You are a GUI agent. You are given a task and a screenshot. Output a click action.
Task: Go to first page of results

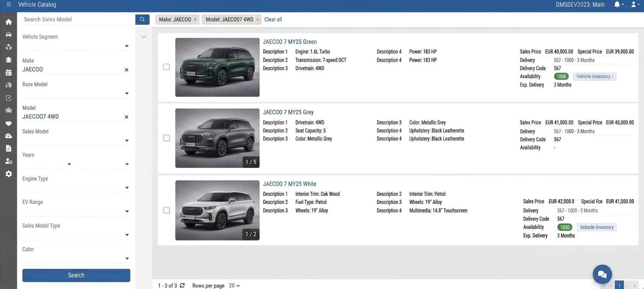tap(604, 286)
